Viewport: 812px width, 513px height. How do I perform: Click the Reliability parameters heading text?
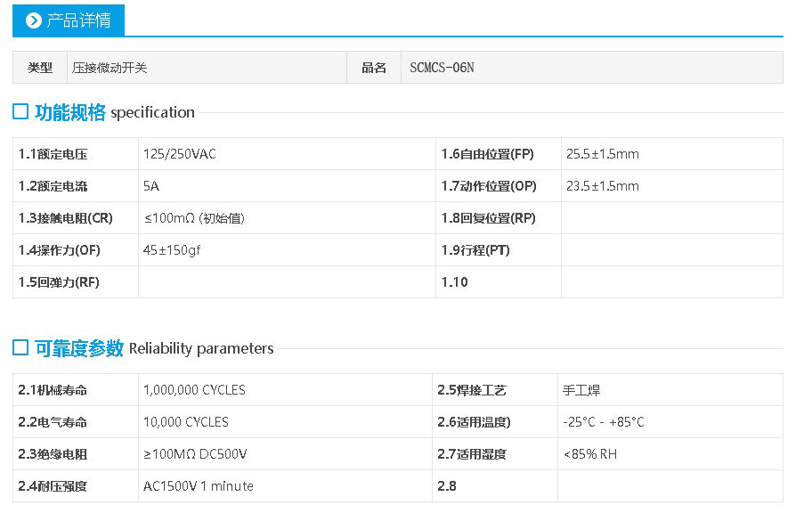[x=201, y=348]
